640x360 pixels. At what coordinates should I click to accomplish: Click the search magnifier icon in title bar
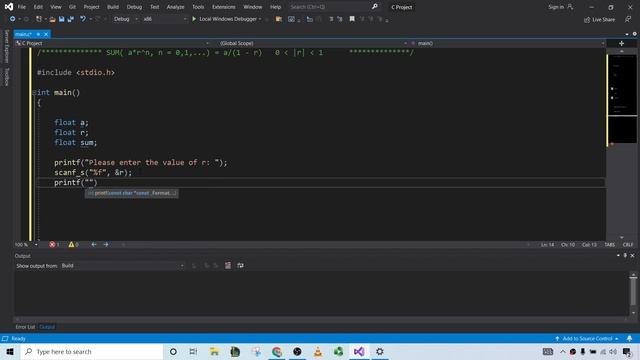(x=375, y=7)
